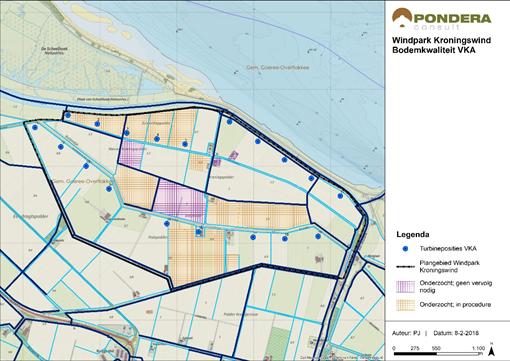Viewport: 510px width, 361px height.
Task: Click the 'Legenda' heading
Action: point(413,235)
